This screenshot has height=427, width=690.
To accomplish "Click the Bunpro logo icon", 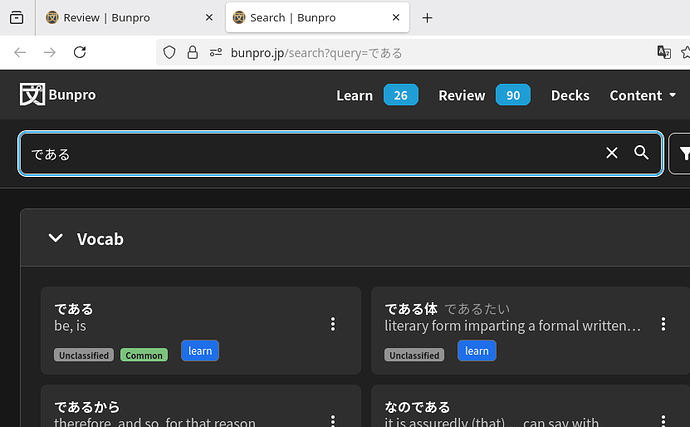I will [x=33, y=95].
